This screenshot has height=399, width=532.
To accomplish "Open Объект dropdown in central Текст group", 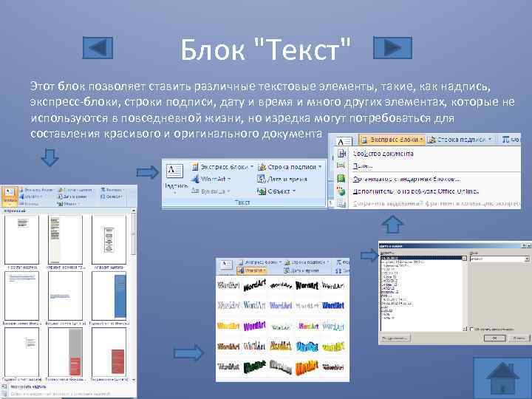I will [276, 191].
